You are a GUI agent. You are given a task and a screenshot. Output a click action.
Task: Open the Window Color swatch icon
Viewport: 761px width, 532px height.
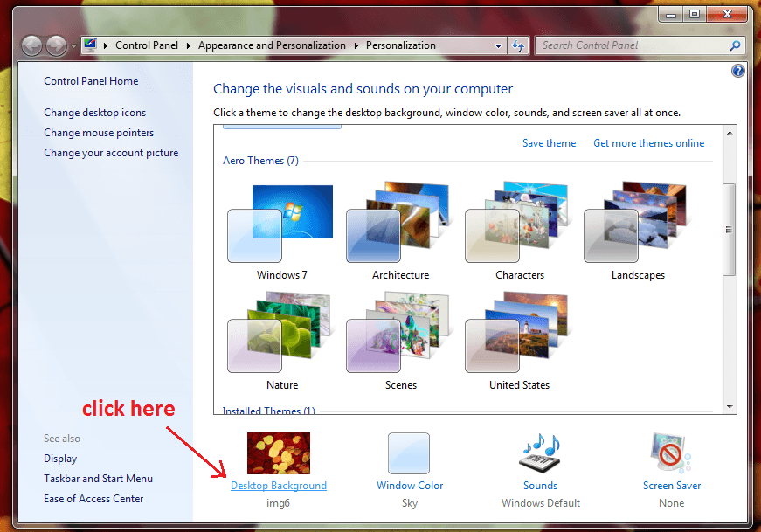click(409, 453)
